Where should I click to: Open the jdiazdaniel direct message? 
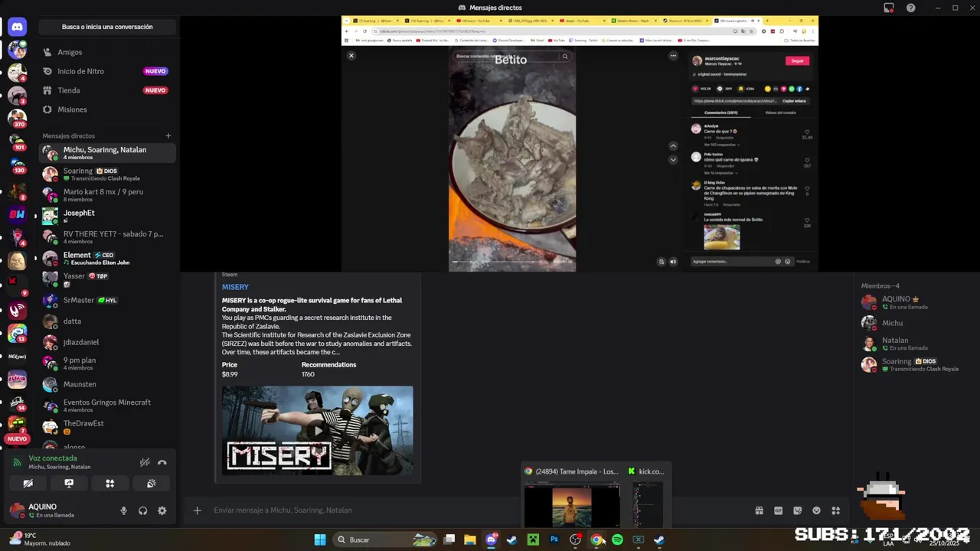[x=107, y=342]
